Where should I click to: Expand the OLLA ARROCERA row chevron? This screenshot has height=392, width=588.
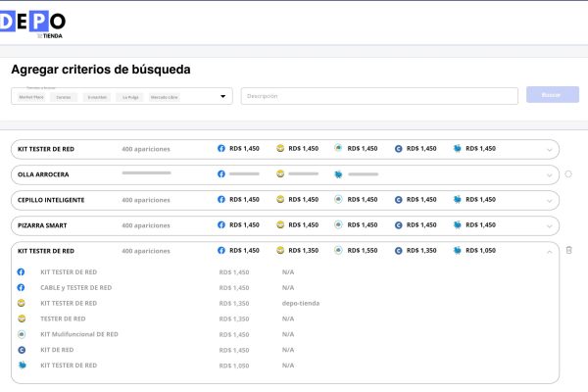550,174
